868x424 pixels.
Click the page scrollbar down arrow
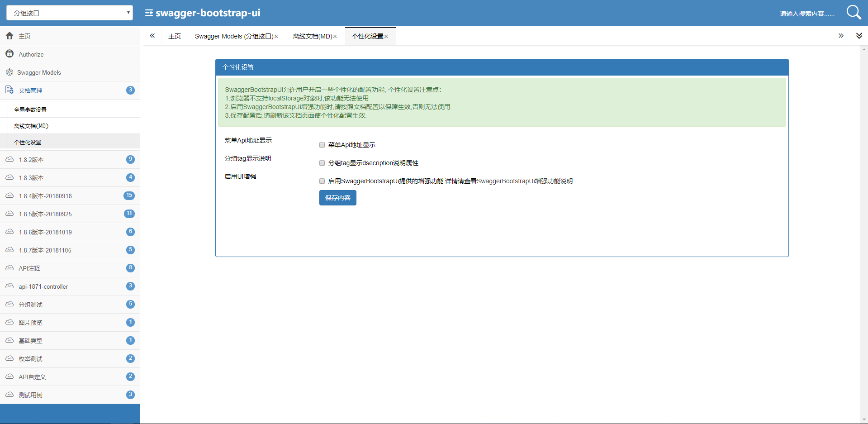click(864, 419)
